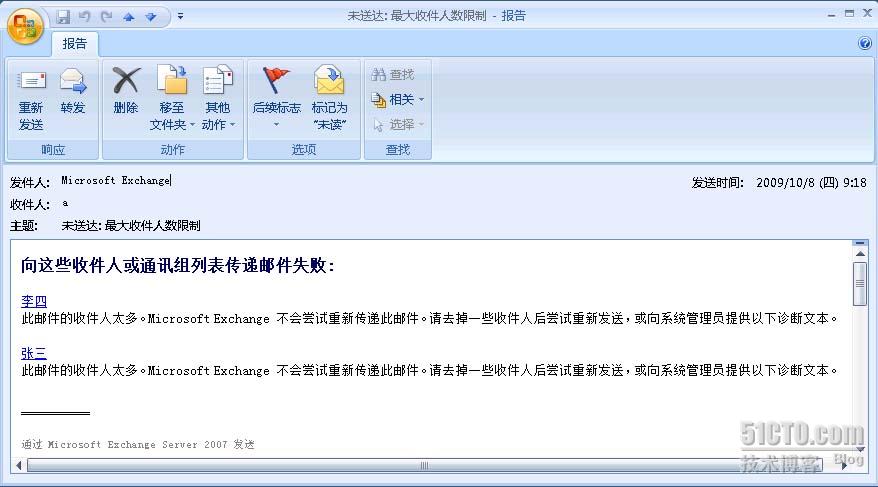This screenshot has width=878, height=487.
Task: Forward the report with 转发
Action: coord(73,92)
